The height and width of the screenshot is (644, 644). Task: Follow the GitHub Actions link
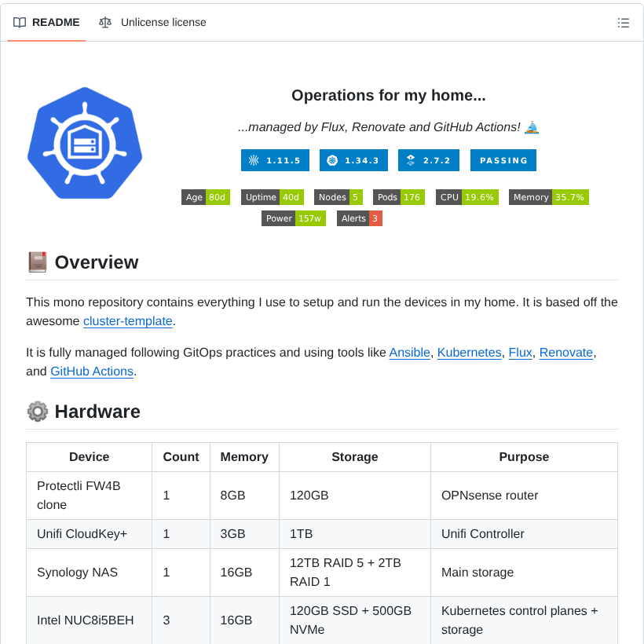pos(92,371)
